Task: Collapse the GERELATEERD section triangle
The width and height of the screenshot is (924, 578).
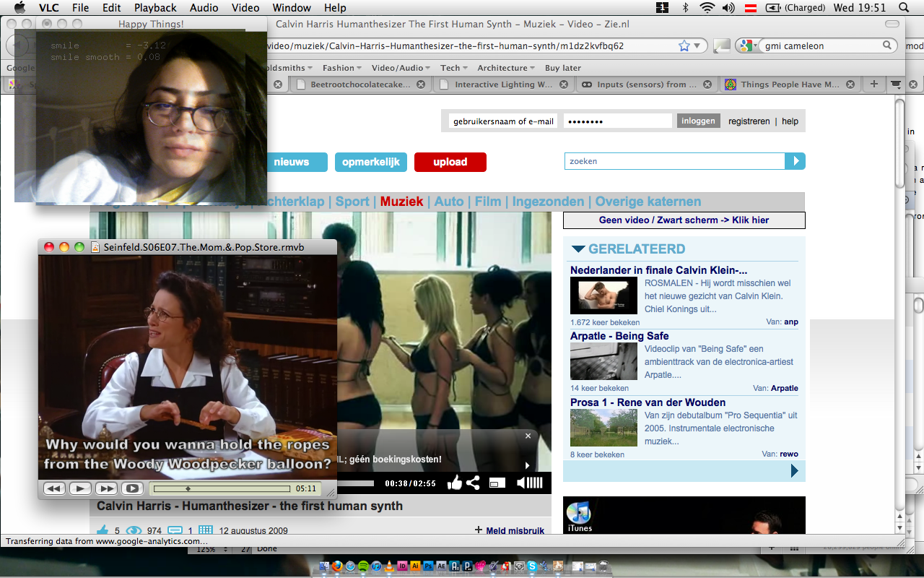Action: click(577, 249)
